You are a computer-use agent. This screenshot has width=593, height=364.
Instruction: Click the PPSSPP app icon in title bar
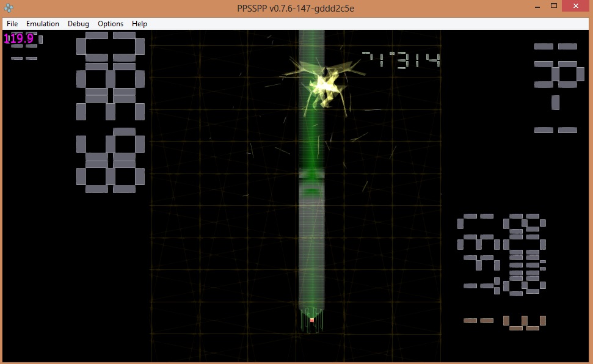pos(9,8)
